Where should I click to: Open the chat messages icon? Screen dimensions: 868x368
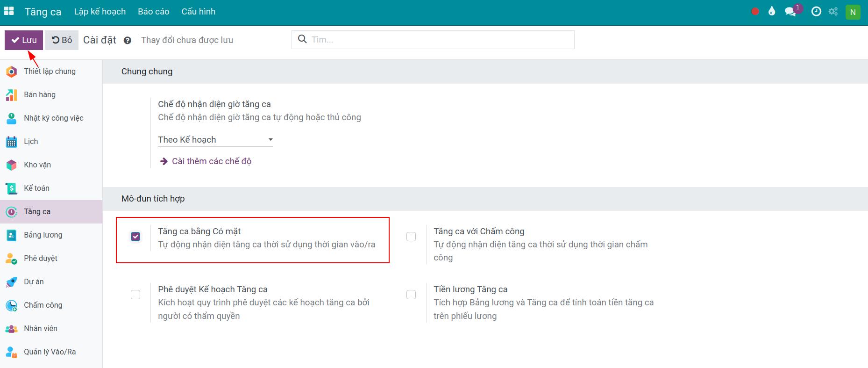tap(790, 12)
